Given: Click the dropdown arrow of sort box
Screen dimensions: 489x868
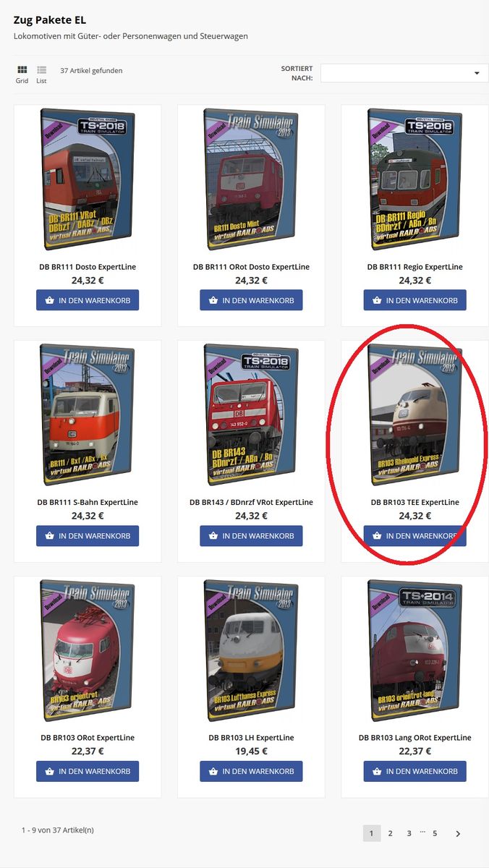Looking at the screenshot, I should point(477,73).
